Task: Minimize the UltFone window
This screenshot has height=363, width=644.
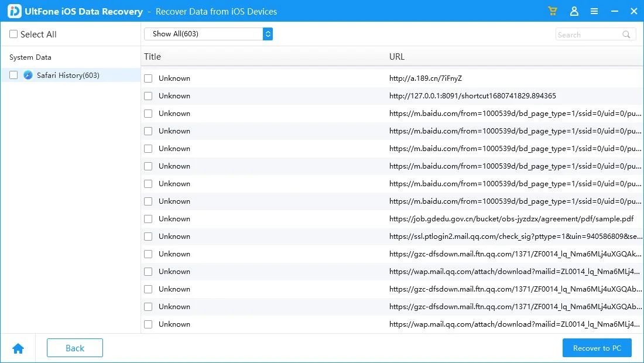Action: (x=615, y=11)
